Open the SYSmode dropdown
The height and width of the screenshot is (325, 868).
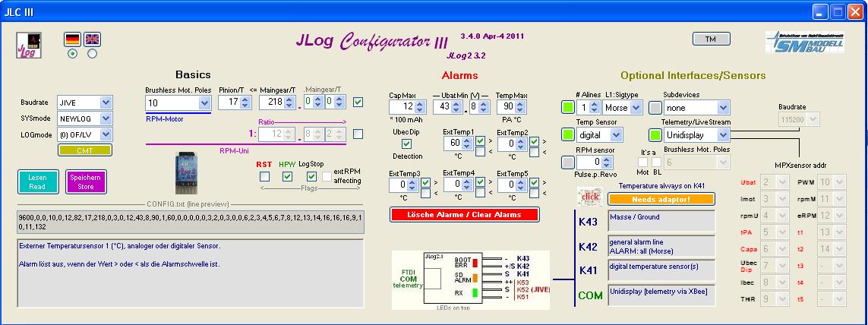[105, 118]
